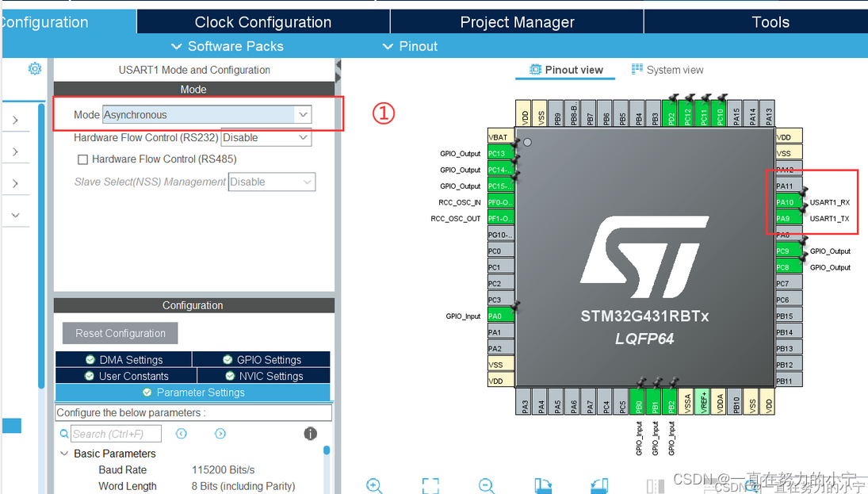The image size is (868, 494).
Task: Expand the Pinout menu
Action: tap(410, 47)
